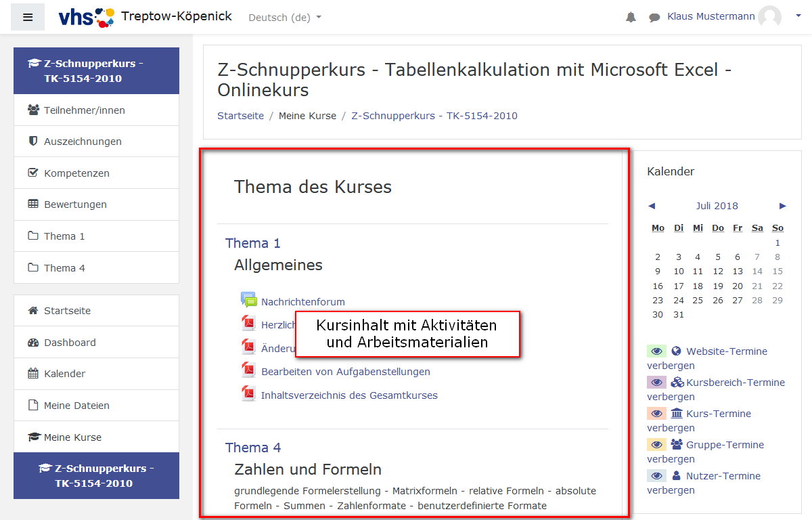
Task: Select the course entry below Meine Kurse
Action: pos(96,475)
